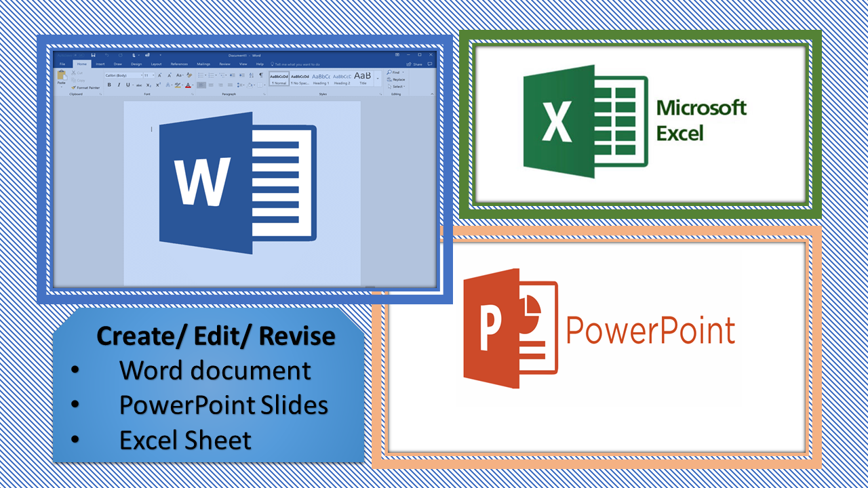This screenshot has height=488, width=868.
Task: Click the Save icon in Word's title bar
Action: [x=93, y=55]
